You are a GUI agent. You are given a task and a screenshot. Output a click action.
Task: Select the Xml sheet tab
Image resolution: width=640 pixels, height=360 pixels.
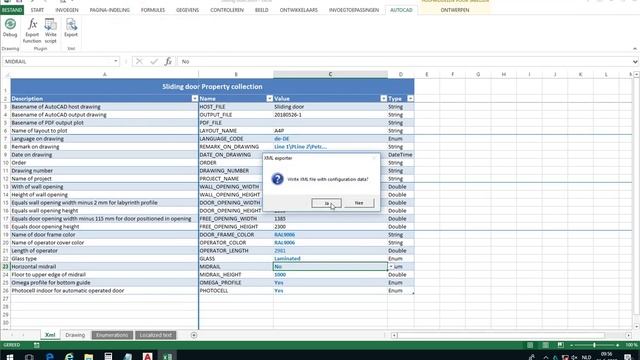tap(50, 335)
